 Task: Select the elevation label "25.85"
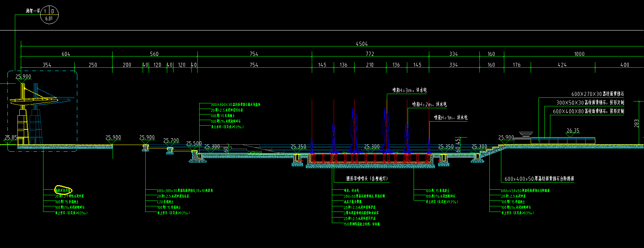pos(11,137)
